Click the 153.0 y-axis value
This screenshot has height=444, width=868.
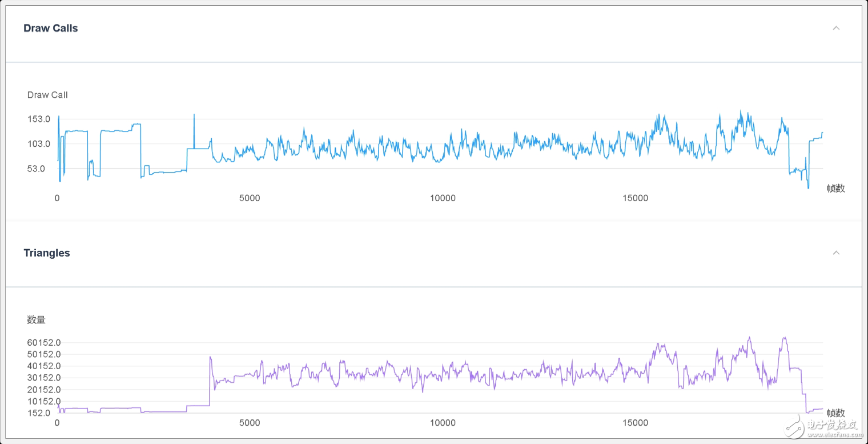[39, 119]
